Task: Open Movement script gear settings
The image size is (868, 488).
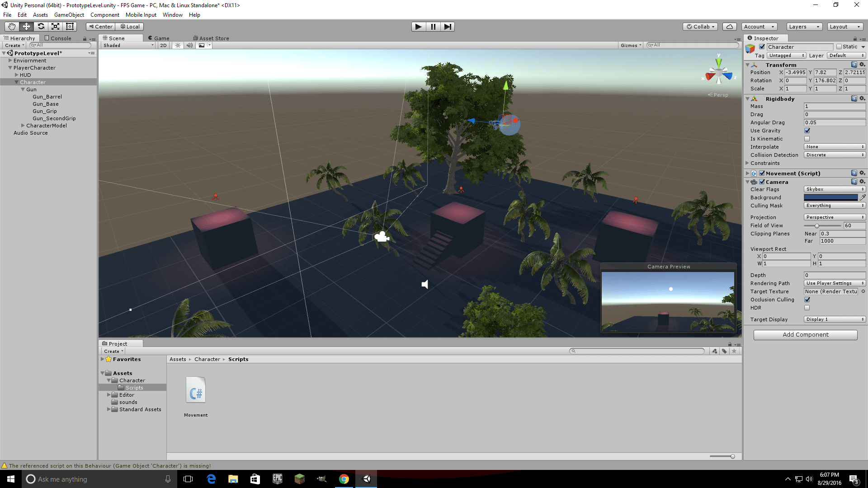Action: (862, 173)
